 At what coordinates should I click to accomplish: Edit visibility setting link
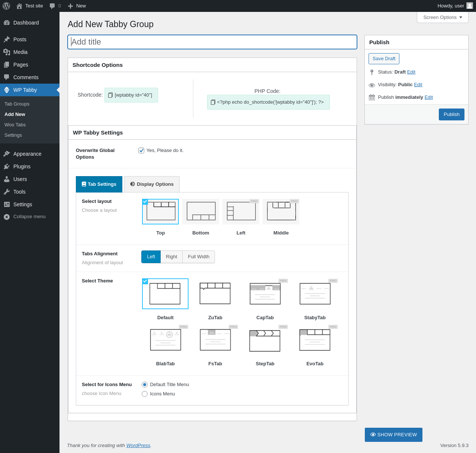[x=418, y=85]
